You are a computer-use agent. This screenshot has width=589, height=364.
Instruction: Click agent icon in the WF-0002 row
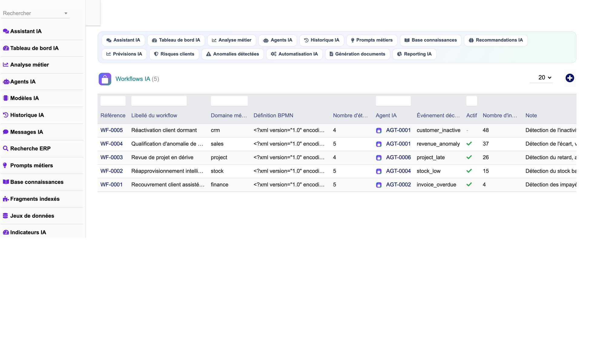click(x=379, y=171)
